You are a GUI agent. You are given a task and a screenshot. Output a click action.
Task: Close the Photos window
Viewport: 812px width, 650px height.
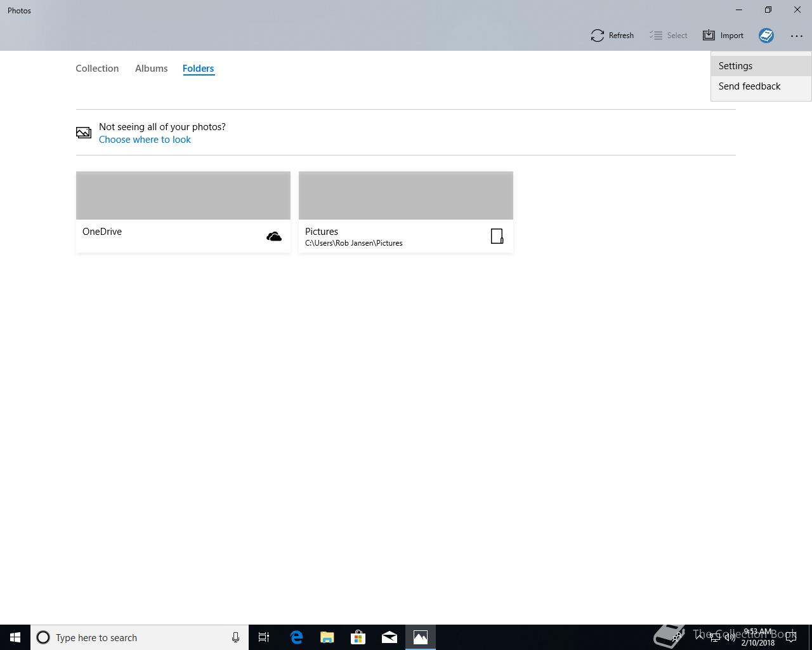coord(797,10)
